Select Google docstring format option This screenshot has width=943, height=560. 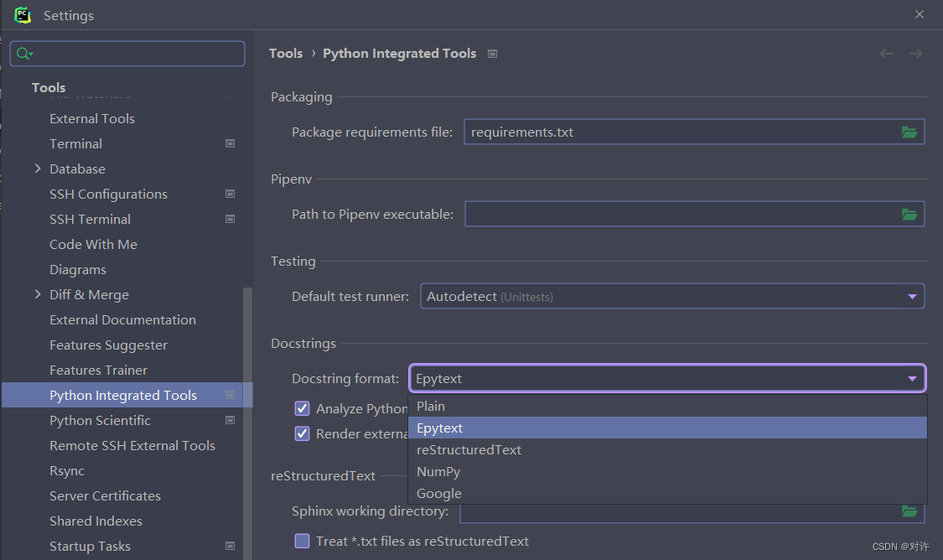tap(439, 494)
